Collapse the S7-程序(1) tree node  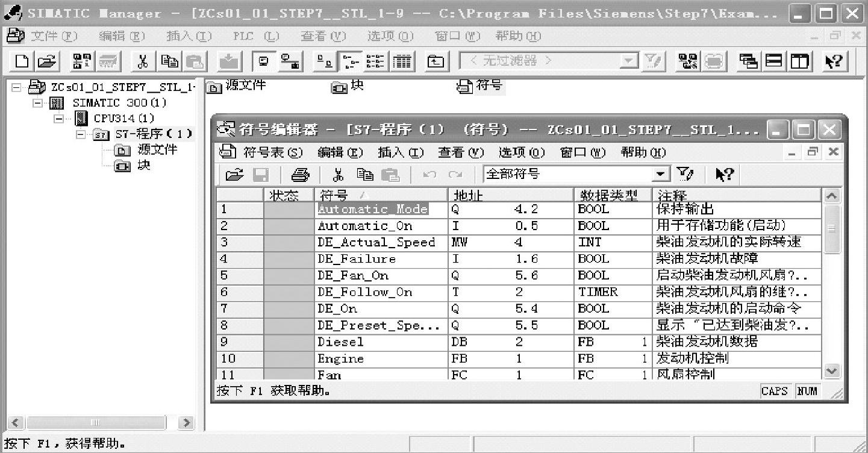click(x=80, y=134)
